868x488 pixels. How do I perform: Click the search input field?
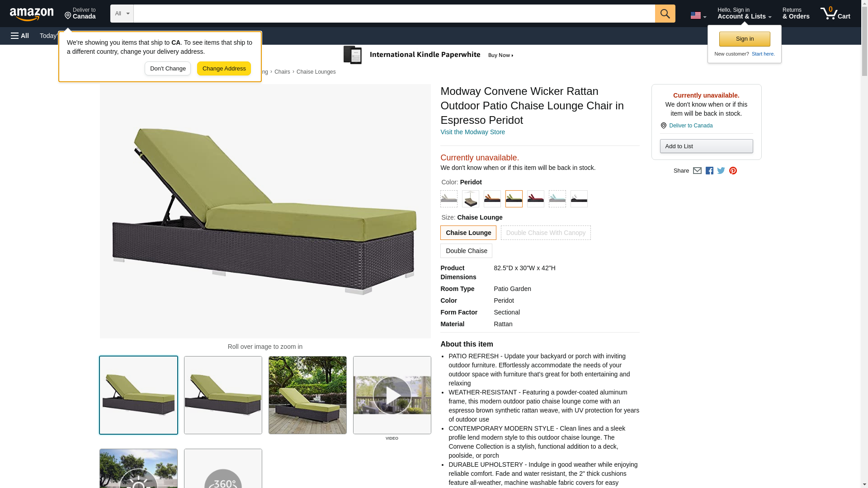coord(393,14)
